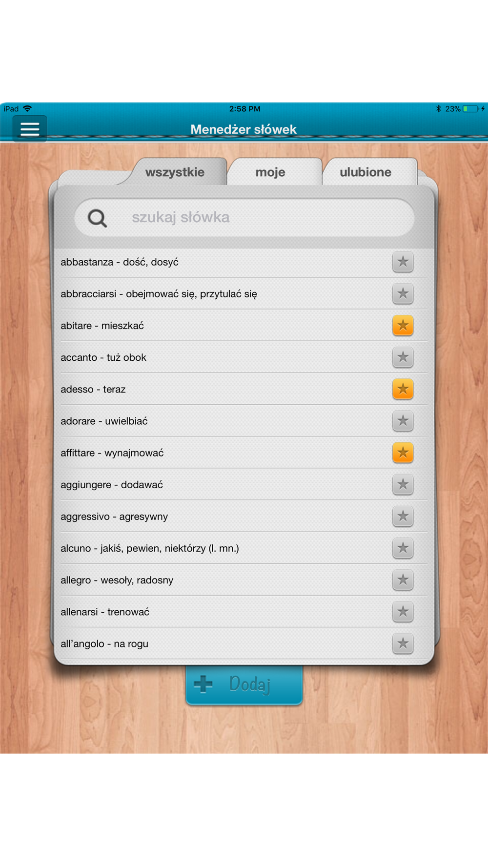Unfavorite abitare by its orange star

point(403,326)
